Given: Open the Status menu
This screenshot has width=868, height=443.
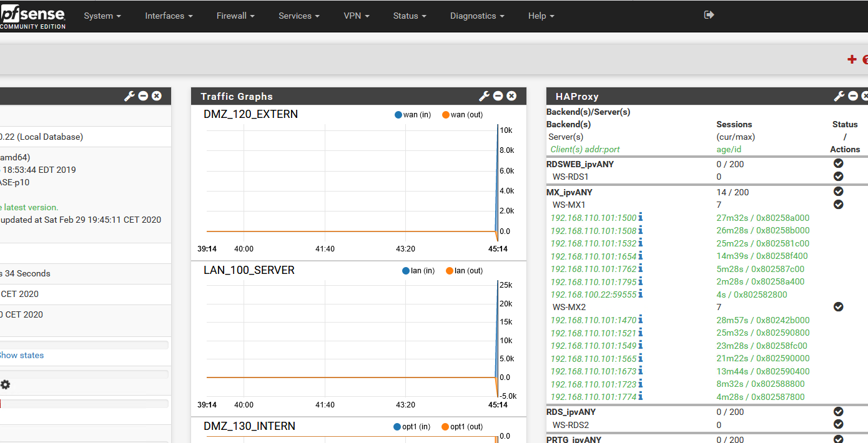Looking at the screenshot, I should [x=410, y=16].
